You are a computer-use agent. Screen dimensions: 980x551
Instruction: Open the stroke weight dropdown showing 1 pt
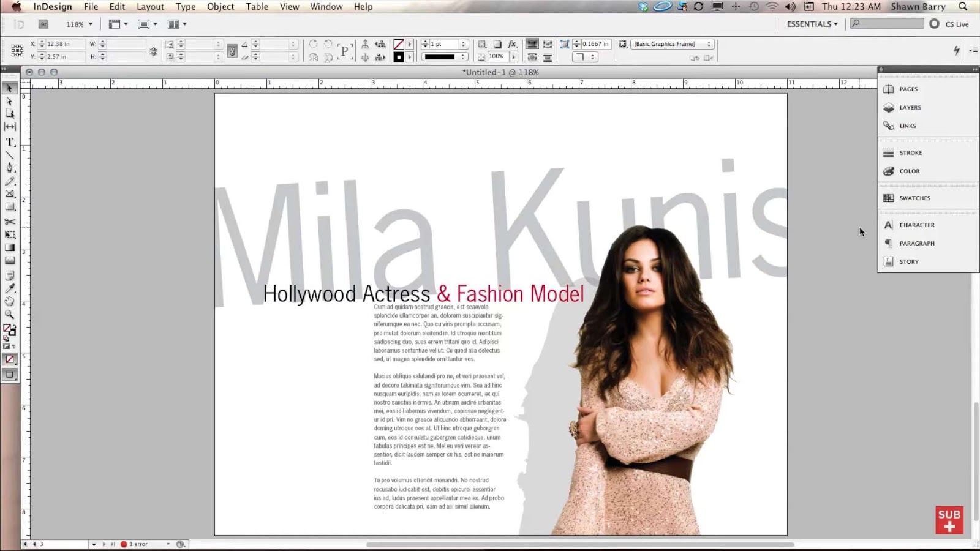[x=464, y=44]
